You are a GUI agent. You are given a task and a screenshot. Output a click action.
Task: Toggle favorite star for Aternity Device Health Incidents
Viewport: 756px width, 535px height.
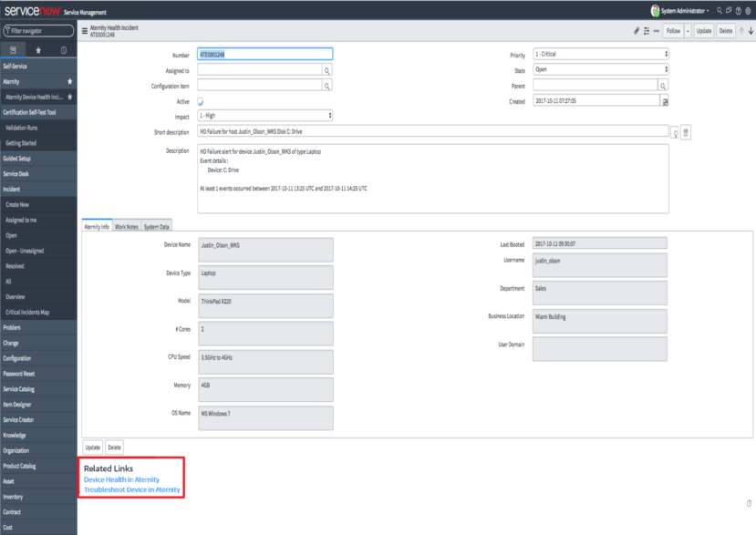click(x=70, y=97)
